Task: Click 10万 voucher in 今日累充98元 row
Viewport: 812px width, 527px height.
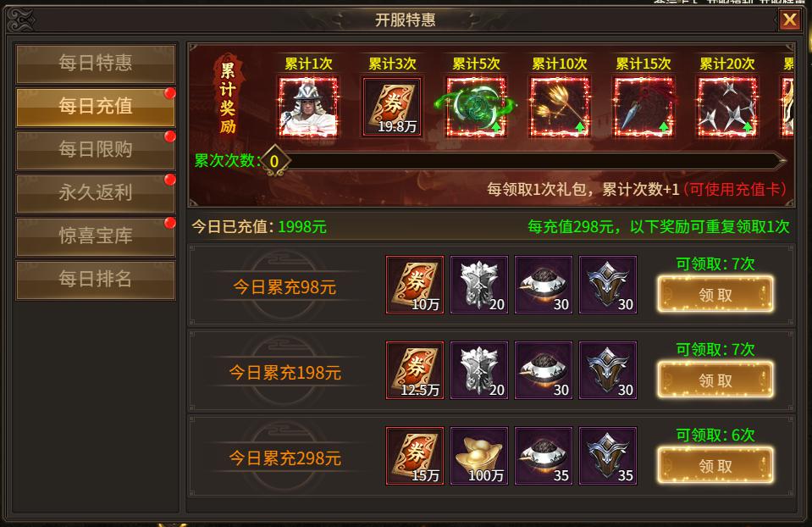Action: 415,285
